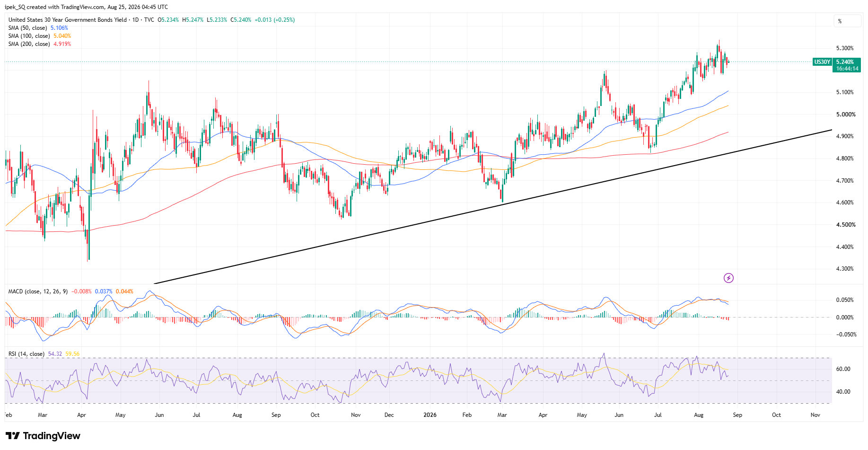This screenshot has height=450, width=868.
Task: Click the open value O5.234%
Action: coord(168,20)
